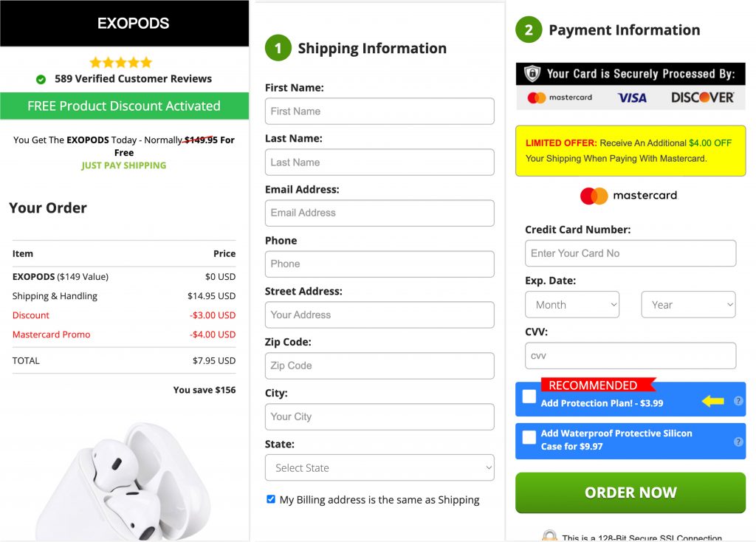This screenshot has height=542, width=756.
Task: Check the Waterproof Protective Silicon Case option
Action: (x=529, y=437)
